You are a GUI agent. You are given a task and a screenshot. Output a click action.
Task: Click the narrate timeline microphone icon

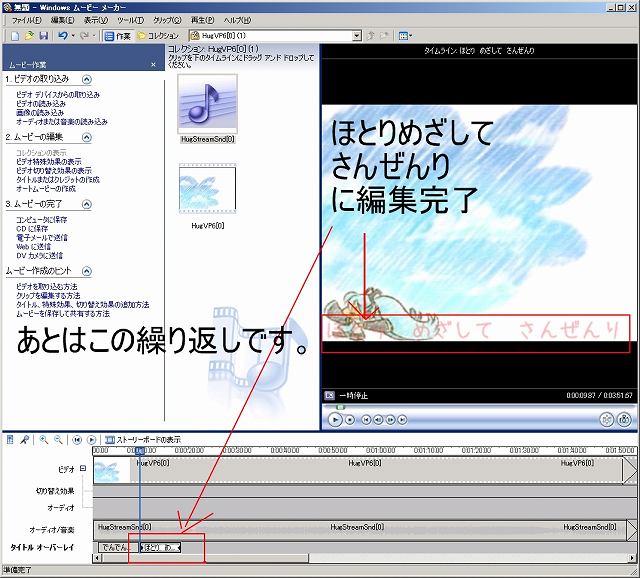pyautogui.click(x=24, y=440)
